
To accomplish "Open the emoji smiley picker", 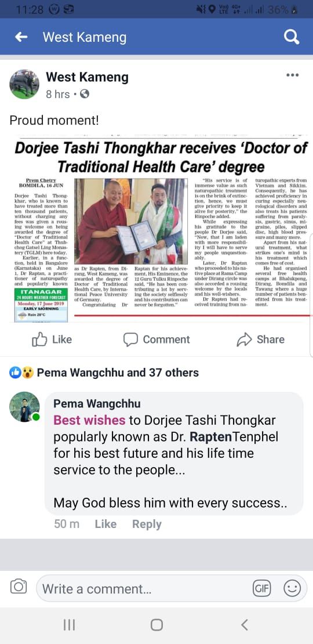I will 292,589.
